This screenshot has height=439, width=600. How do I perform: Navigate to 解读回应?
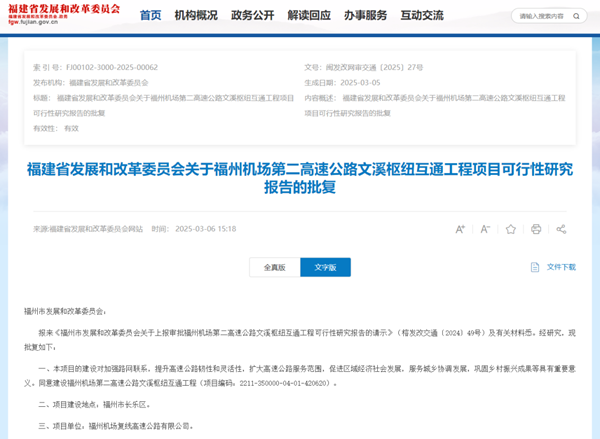(308, 16)
